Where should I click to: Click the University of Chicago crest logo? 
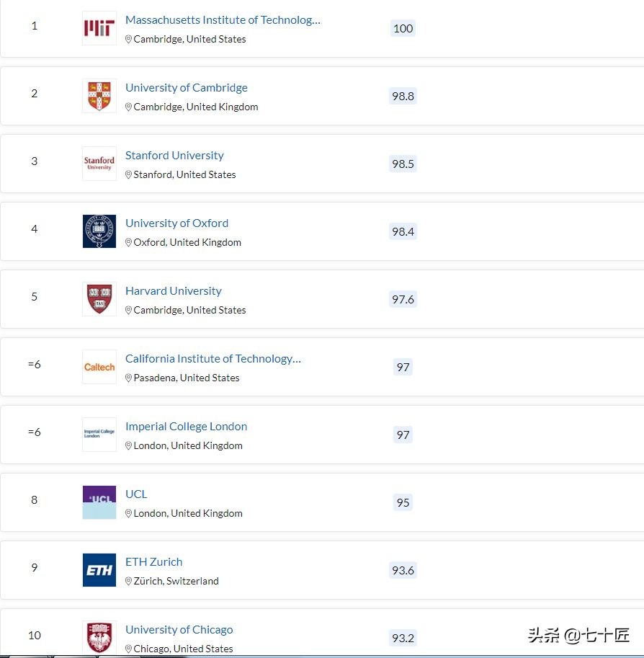click(x=99, y=637)
